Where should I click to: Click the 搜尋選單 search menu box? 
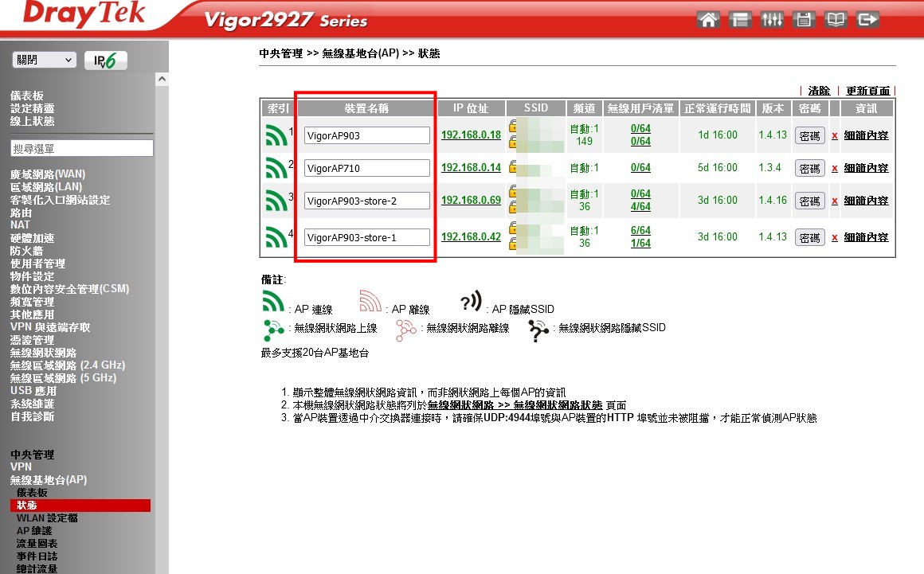click(82, 149)
